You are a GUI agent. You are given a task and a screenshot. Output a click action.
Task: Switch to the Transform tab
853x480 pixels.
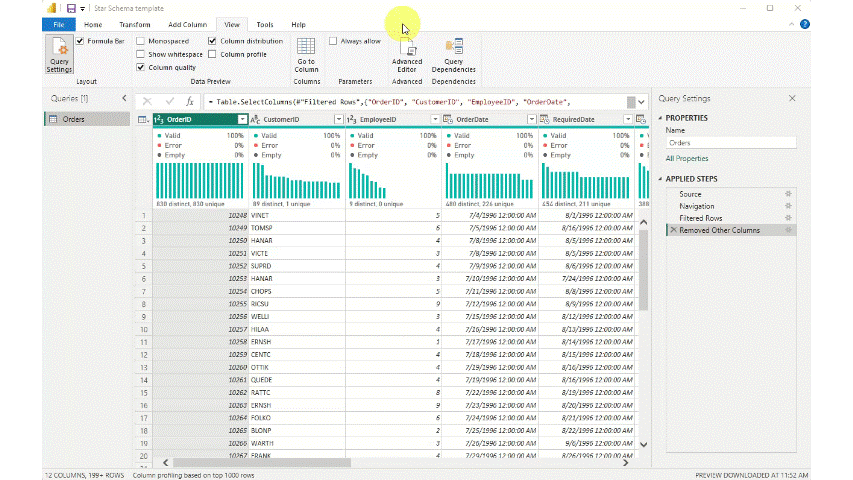pos(135,24)
